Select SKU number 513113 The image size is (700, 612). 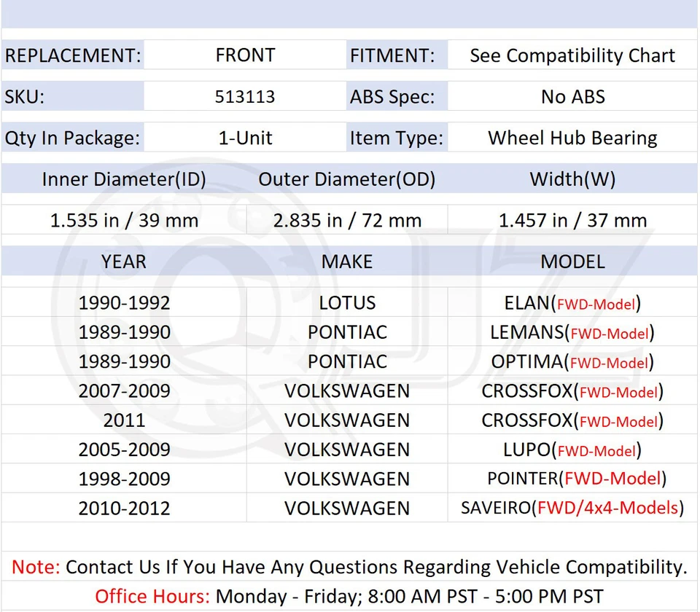point(245,97)
